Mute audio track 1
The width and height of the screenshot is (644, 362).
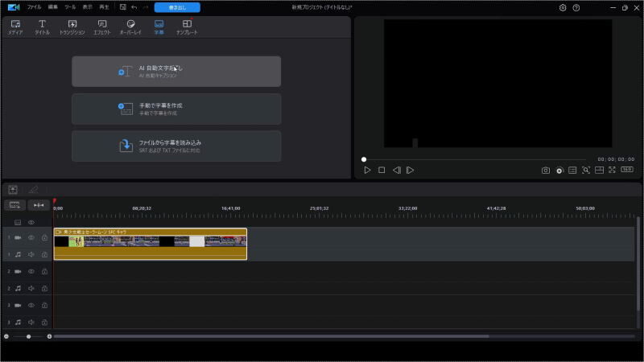pos(31,254)
